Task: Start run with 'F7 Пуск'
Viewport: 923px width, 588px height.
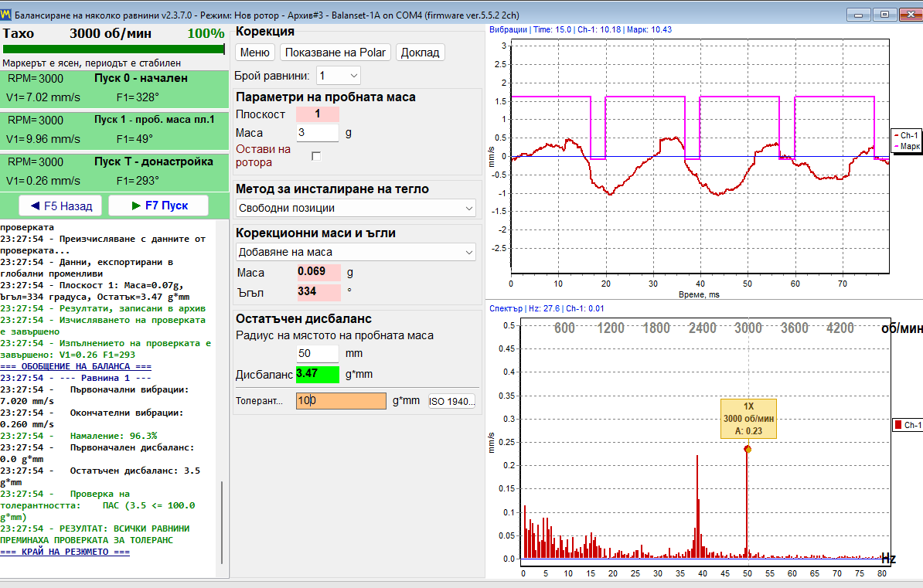Action: coord(158,206)
